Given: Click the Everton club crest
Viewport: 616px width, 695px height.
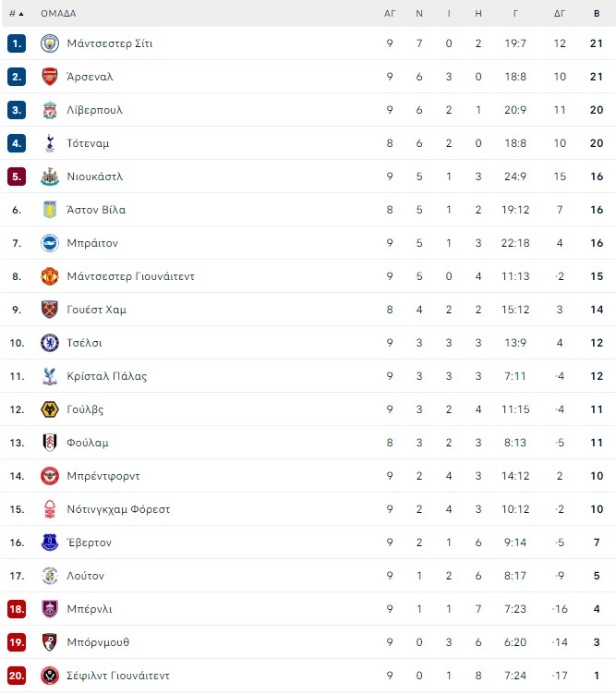Looking at the screenshot, I should [x=50, y=543].
